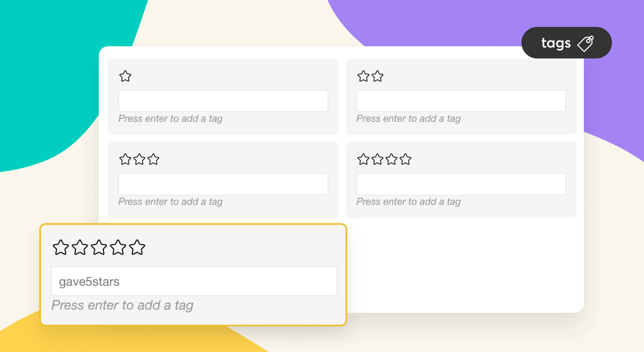Click the fifth star in the five-star card
This screenshot has height=352, width=644.
137,247
